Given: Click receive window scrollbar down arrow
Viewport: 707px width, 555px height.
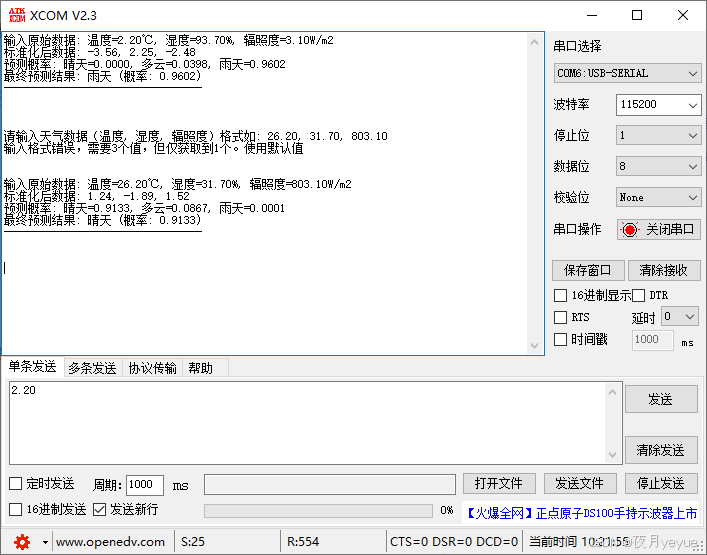Looking at the screenshot, I should 534,346.
